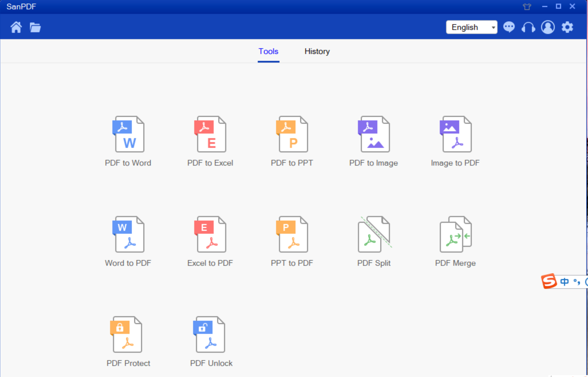Select the PDF to Excel tool
The height and width of the screenshot is (377, 588).
pos(210,140)
